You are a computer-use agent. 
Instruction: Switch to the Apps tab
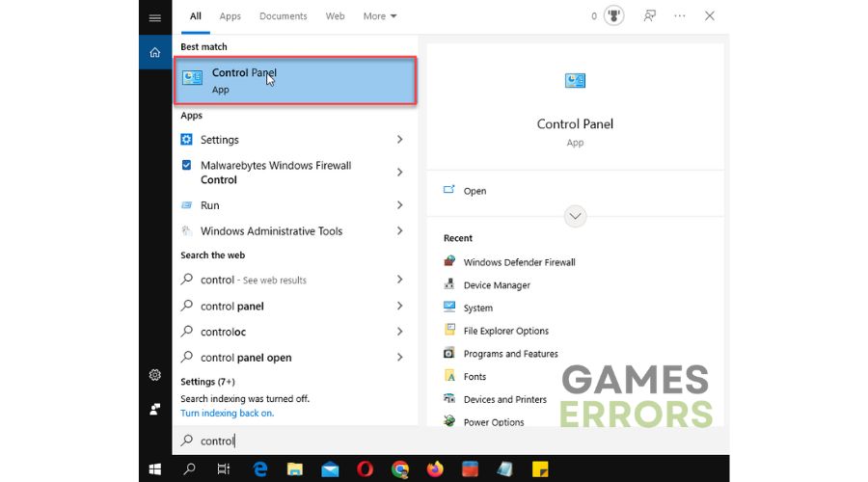[x=230, y=16]
